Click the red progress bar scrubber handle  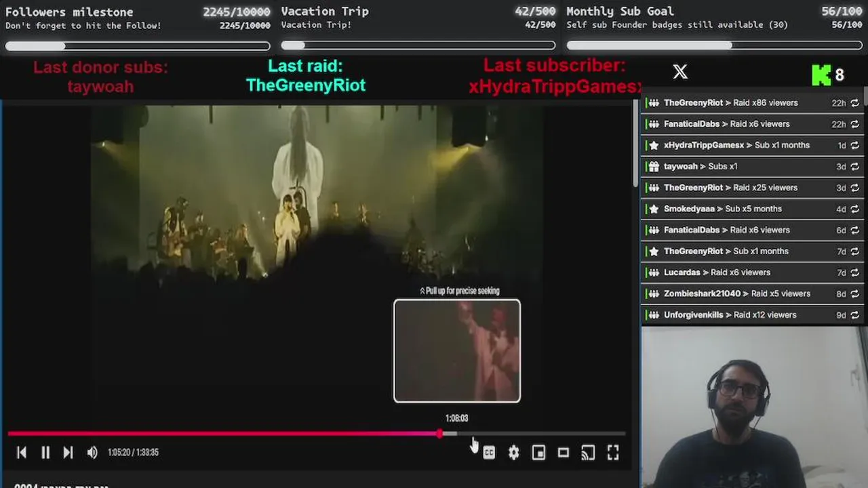tap(440, 433)
